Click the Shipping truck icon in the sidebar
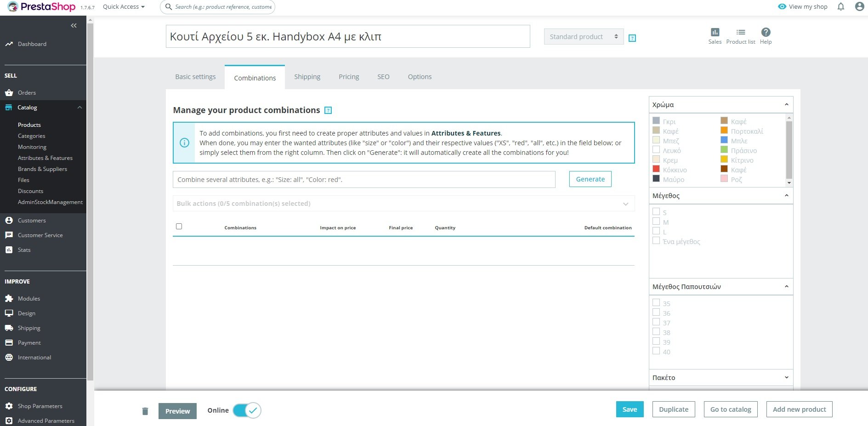This screenshot has width=868, height=426. pos(9,328)
